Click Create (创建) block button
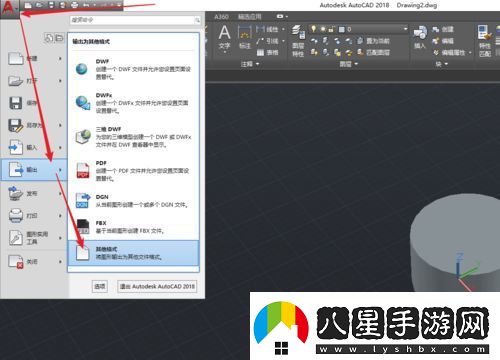Screen dimensions: 500x360 point(443,30)
